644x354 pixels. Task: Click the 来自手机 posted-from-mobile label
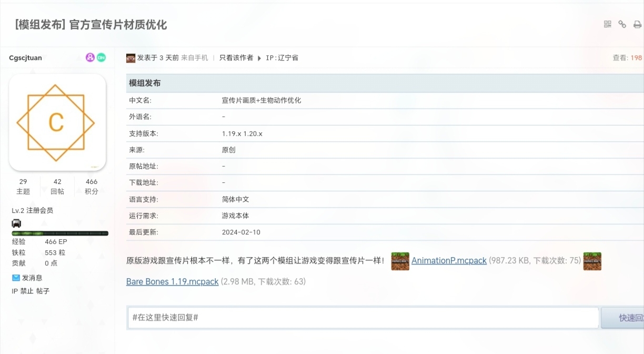pyautogui.click(x=195, y=58)
